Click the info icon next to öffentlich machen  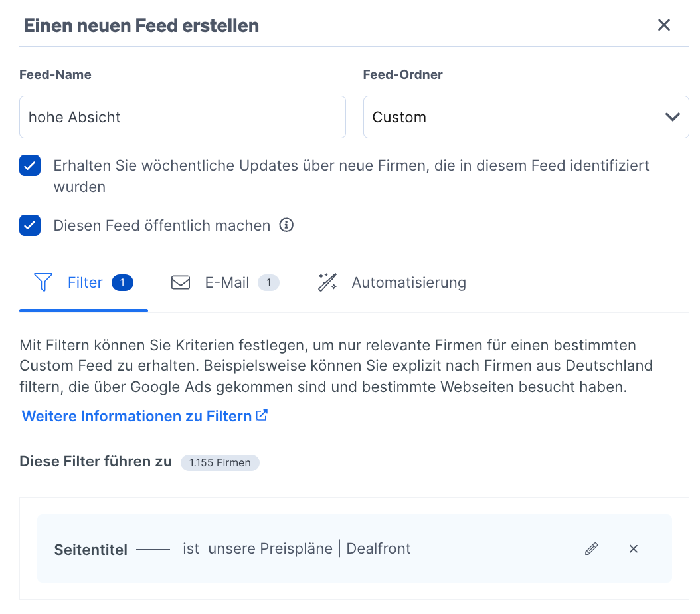click(x=286, y=225)
